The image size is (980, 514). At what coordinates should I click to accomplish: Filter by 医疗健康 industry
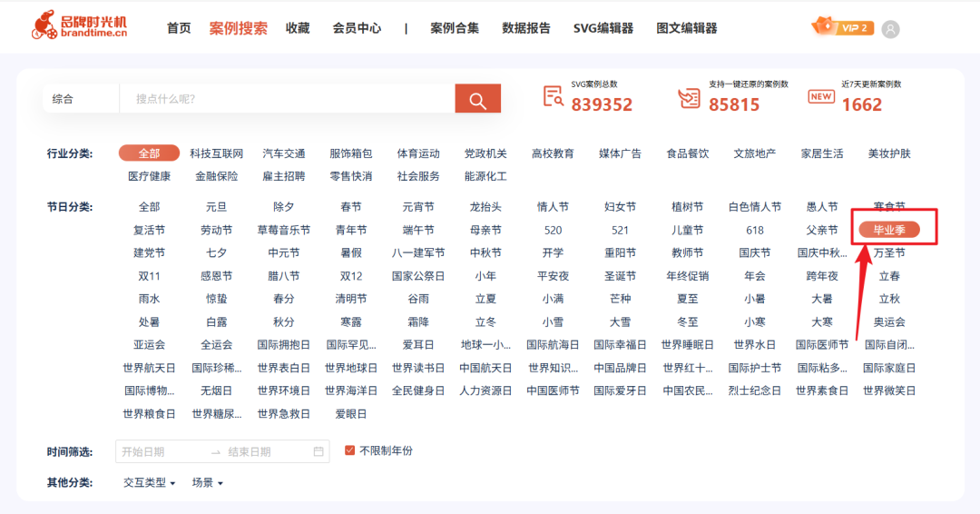point(150,176)
